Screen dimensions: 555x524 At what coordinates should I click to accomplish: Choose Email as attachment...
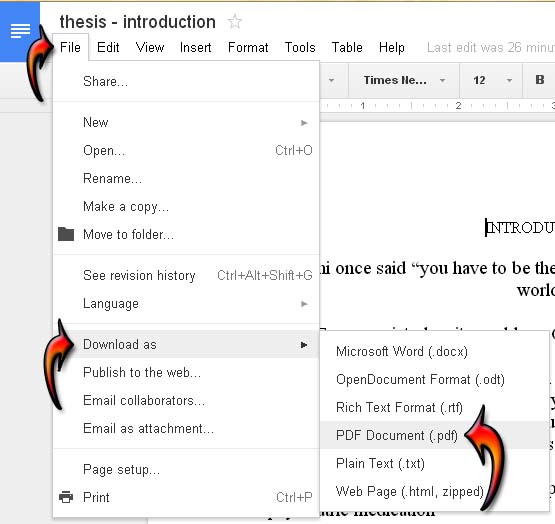click(x=186, y=428)
